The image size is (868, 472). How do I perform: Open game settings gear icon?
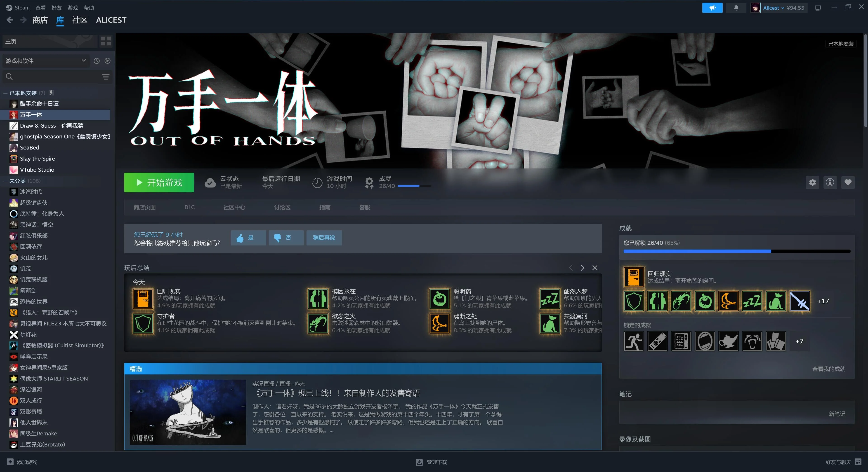[812, 182]
